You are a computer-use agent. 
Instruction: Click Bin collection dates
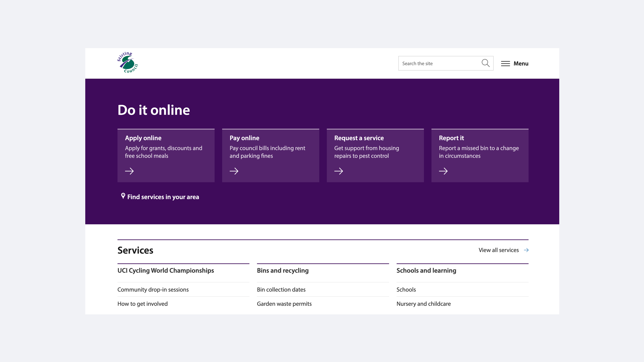click(x=281, y=289)
